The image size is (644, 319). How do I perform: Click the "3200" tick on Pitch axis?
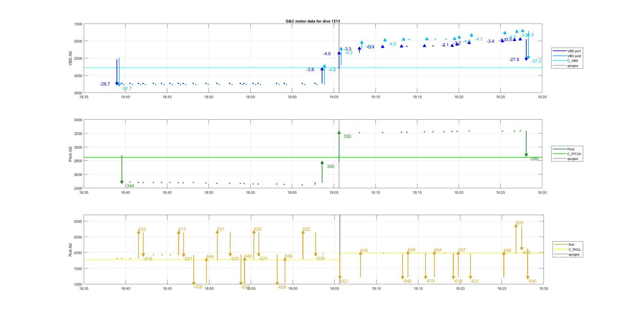tap(78, 134)
